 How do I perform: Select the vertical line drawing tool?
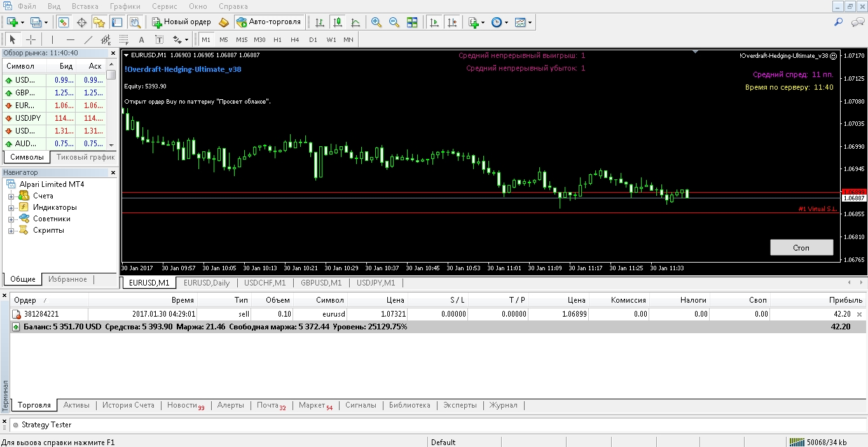[53, 39]
